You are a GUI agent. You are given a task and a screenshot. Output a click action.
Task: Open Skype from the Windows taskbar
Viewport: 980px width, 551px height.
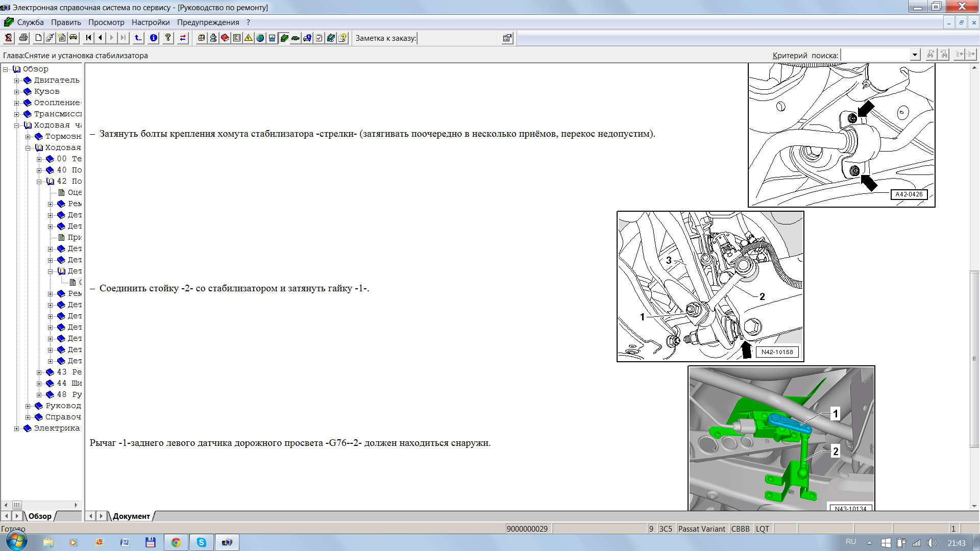tap(202, 542)
